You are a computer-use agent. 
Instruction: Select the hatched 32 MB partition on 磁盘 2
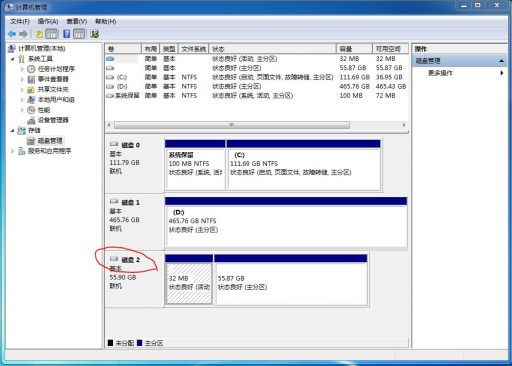tap(189, 279)
